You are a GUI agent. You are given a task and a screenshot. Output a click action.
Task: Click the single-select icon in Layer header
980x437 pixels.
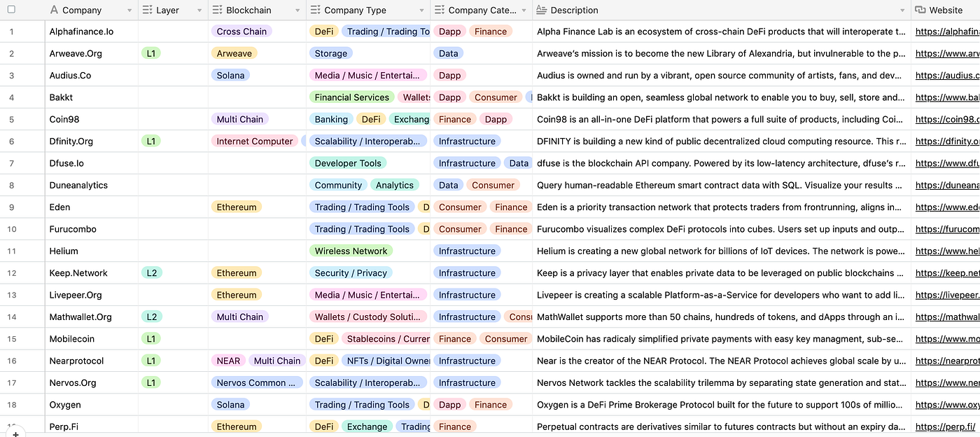pyautogui.click(x=147, y=10)
